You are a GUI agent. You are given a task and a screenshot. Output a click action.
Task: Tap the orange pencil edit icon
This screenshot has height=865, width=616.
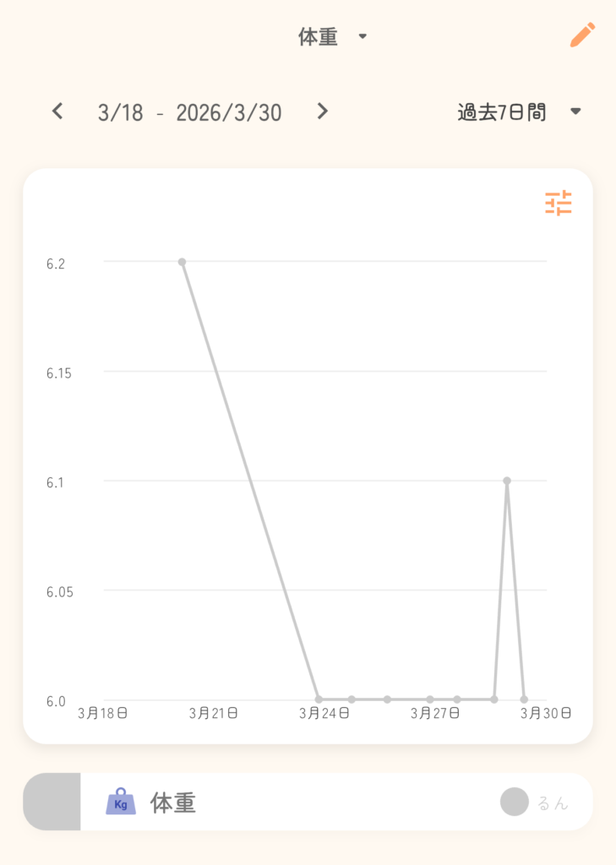[x=582, y=35]
